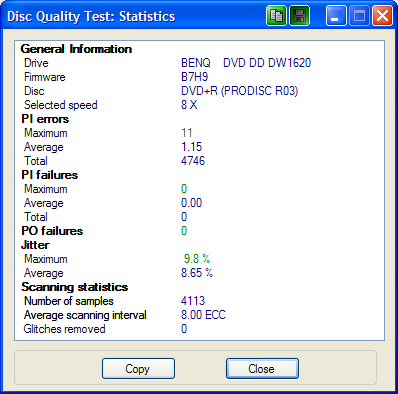
Task: Click PI errors maximum value 11
Action: (x=187, y=133)
